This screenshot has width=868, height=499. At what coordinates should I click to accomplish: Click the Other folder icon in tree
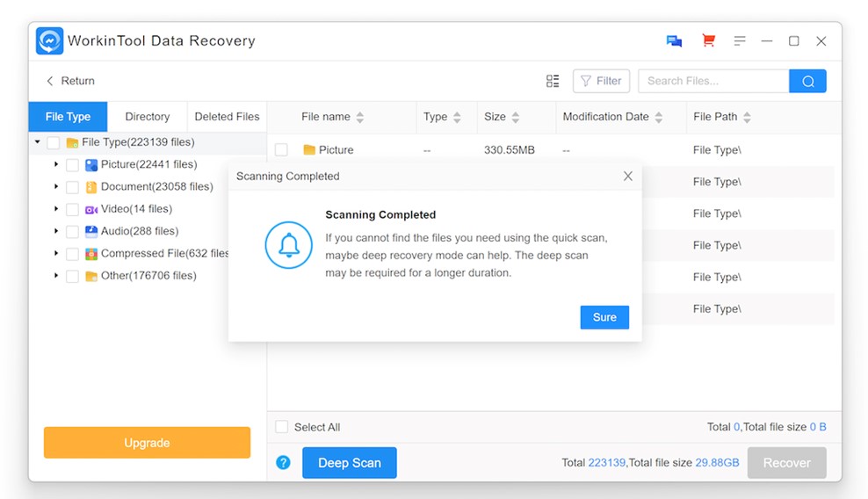91,276
